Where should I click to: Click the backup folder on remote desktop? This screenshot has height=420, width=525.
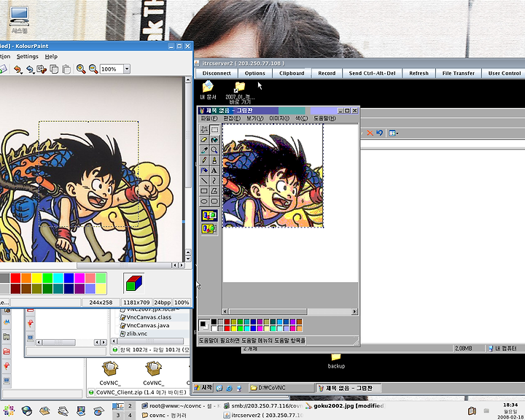point(336,361)
